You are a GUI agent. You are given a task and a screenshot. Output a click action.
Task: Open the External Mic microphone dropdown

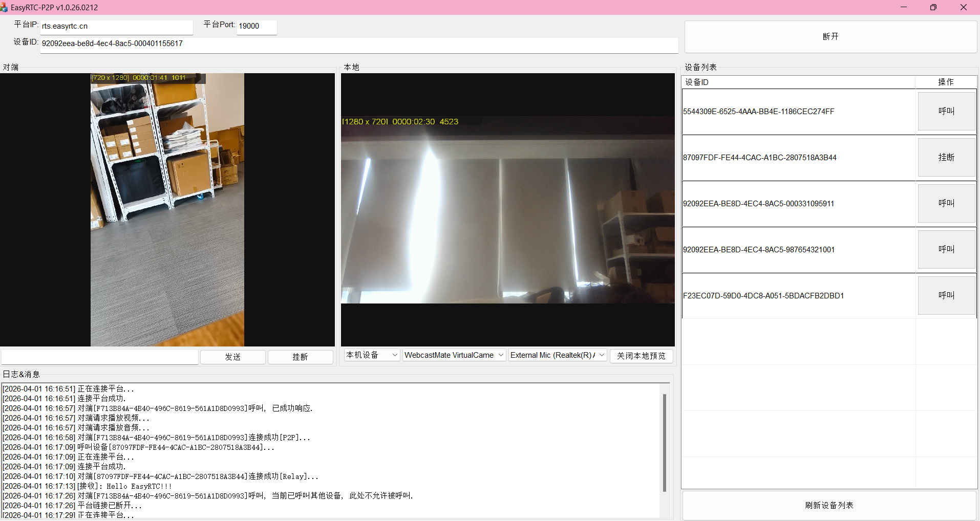click(x=557, y=355)
